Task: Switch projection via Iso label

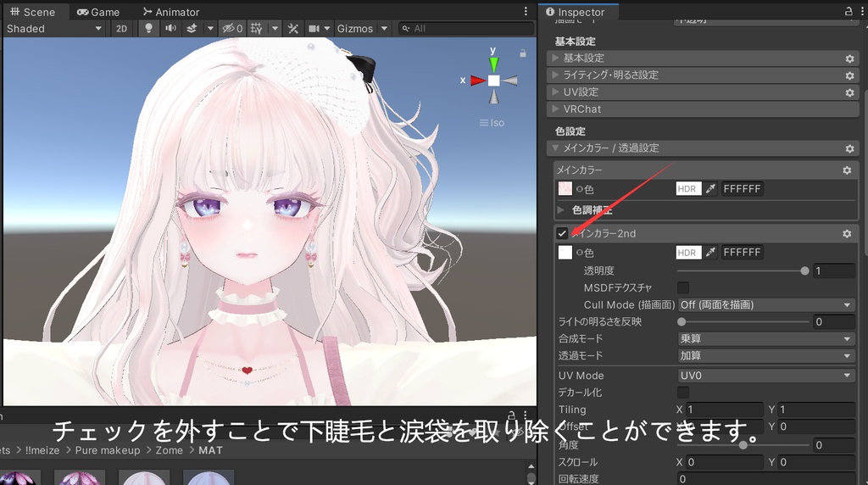Action: coord(492,123)
